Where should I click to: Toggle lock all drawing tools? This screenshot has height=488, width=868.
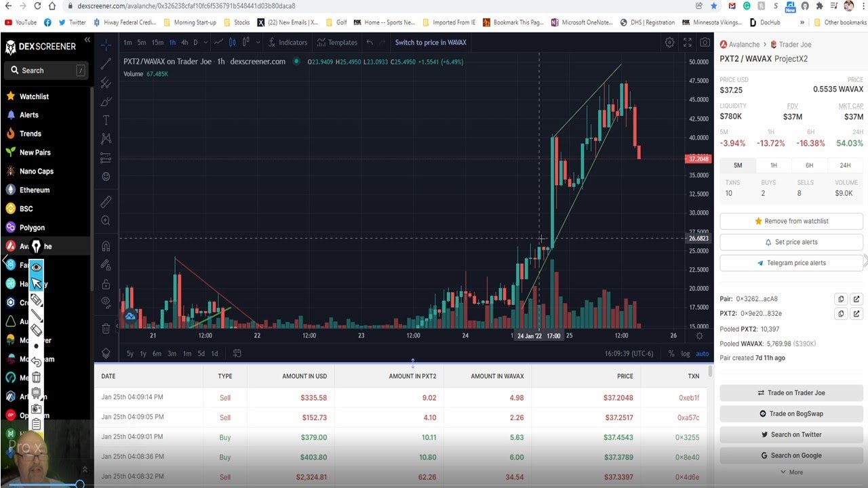(106, 284)
